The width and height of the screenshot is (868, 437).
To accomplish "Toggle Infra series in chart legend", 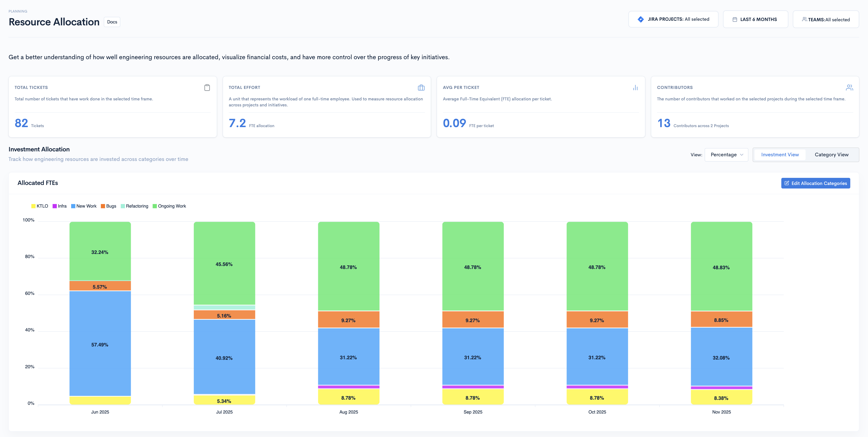I will coord(60,206).
